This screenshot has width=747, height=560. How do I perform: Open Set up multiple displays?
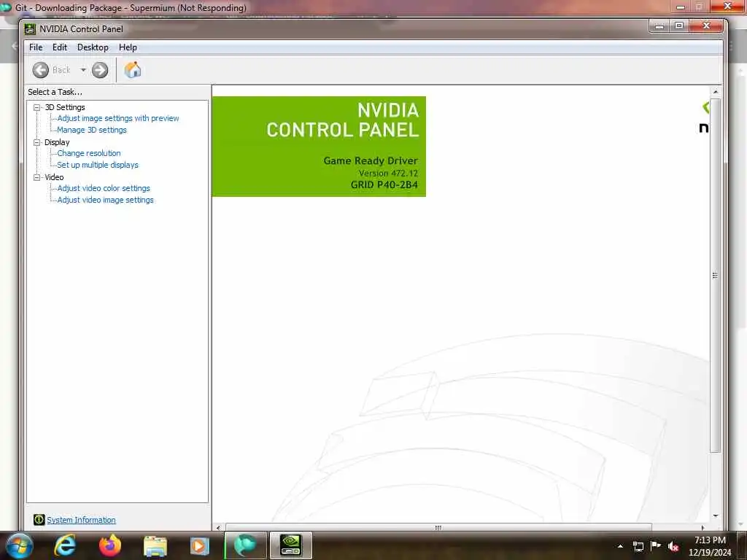(98, 165)
